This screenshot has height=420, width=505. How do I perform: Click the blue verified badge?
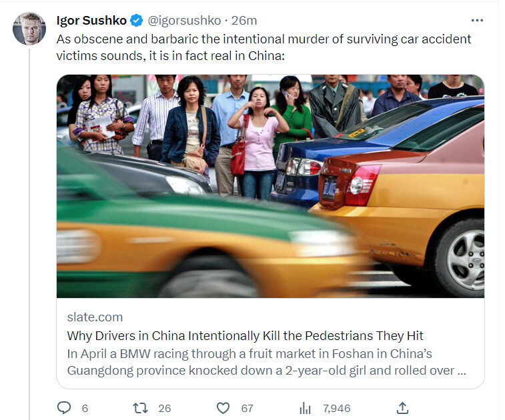[x=137, y=21]
